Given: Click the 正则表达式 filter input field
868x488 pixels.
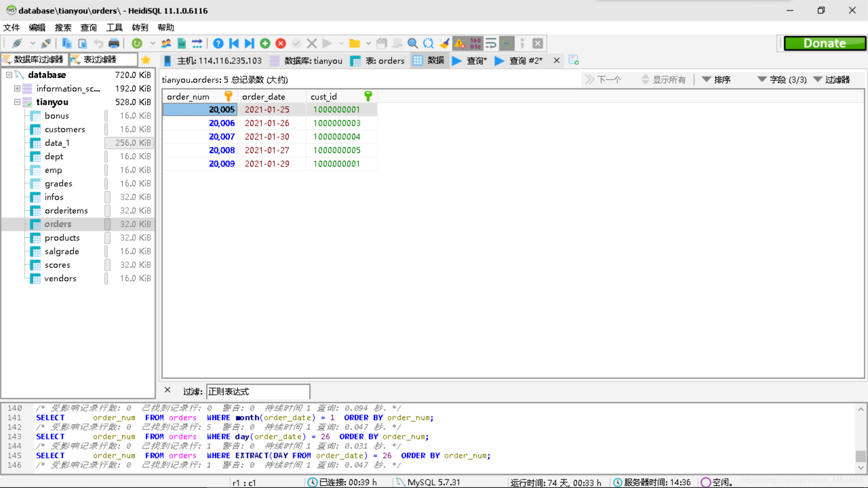Looking at the screenshot, I should [258, 391].
